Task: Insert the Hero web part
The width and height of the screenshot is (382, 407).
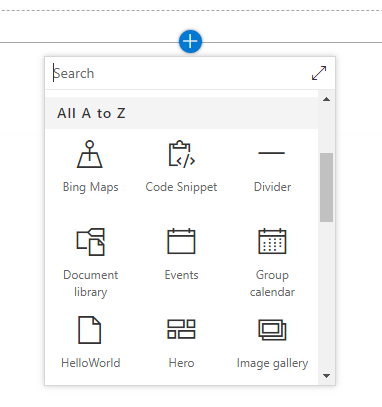Action: tap(181, 343)
